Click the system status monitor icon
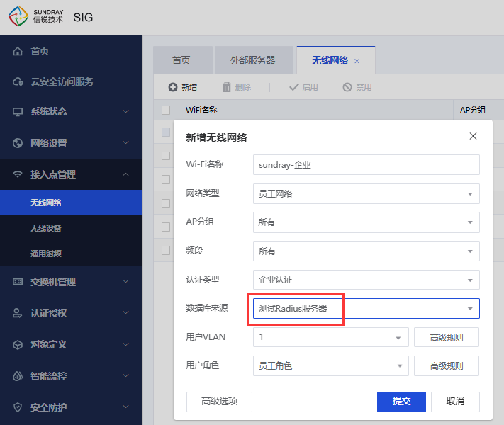This screenshot has width=504, height=425. (18, 112)
